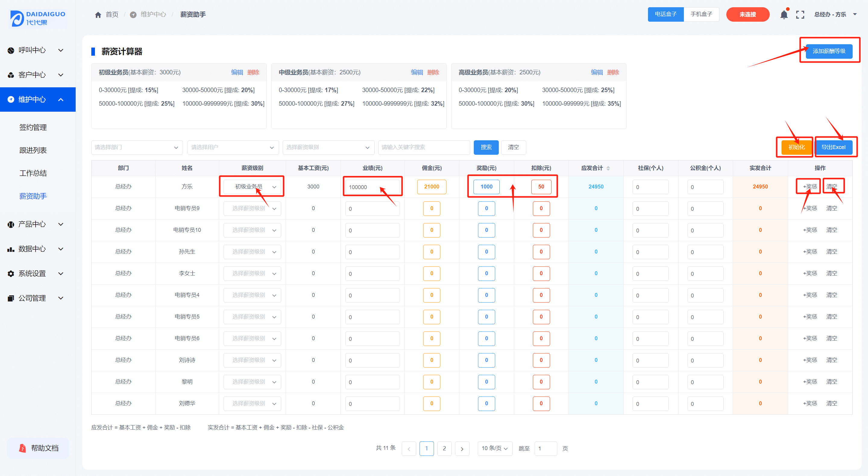Open the notification bell
This screenshot has height=476, width=868.
[784, 14]
